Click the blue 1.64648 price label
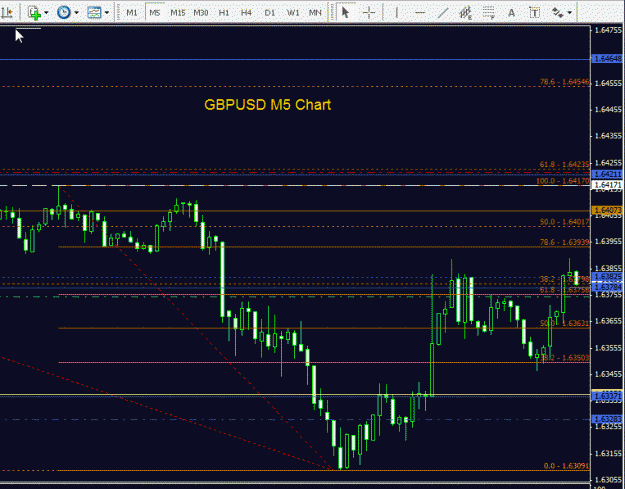Screen dimensions: 625x489 pos(607,59)
